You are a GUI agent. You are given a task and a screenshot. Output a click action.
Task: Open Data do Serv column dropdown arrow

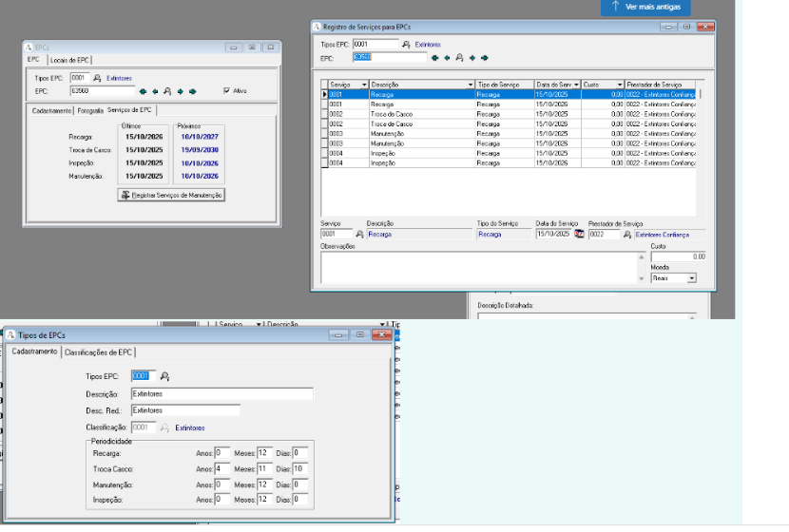pos(575,85)
